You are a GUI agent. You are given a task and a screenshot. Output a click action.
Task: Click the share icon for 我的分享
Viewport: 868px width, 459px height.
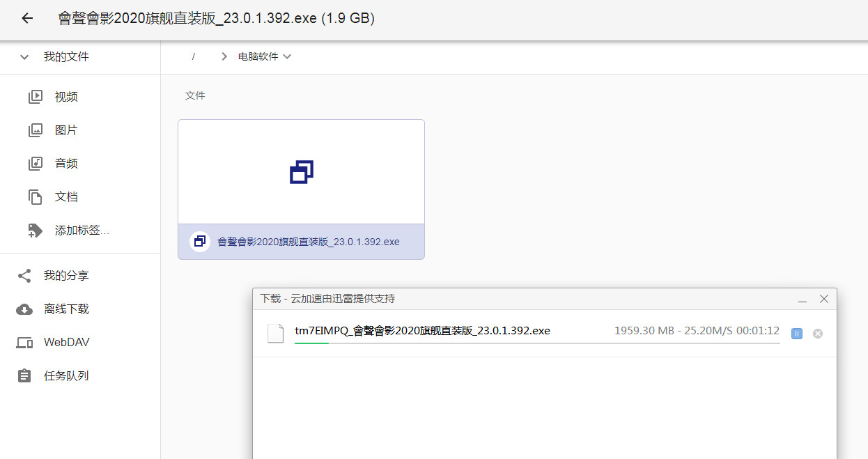24,276
